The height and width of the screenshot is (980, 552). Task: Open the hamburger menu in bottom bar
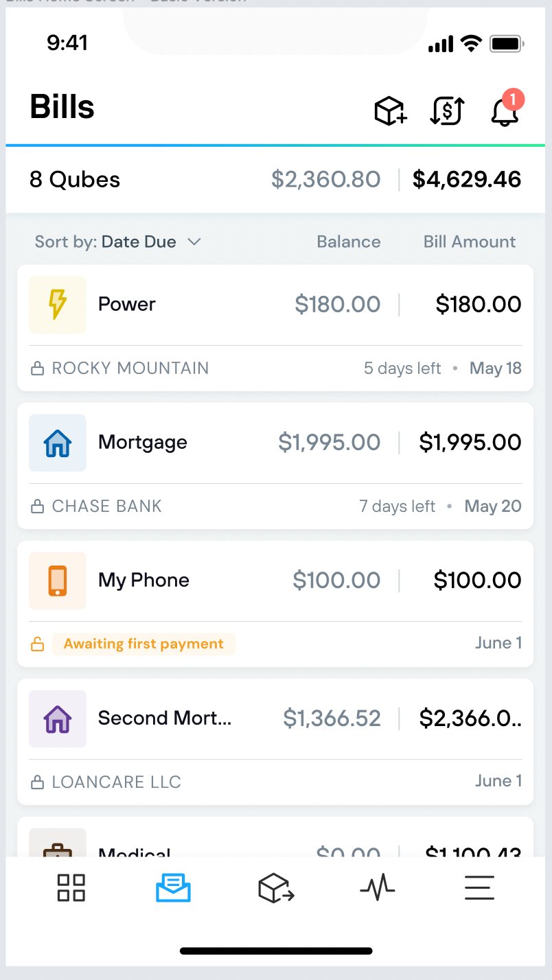click(x=479, y=887)
